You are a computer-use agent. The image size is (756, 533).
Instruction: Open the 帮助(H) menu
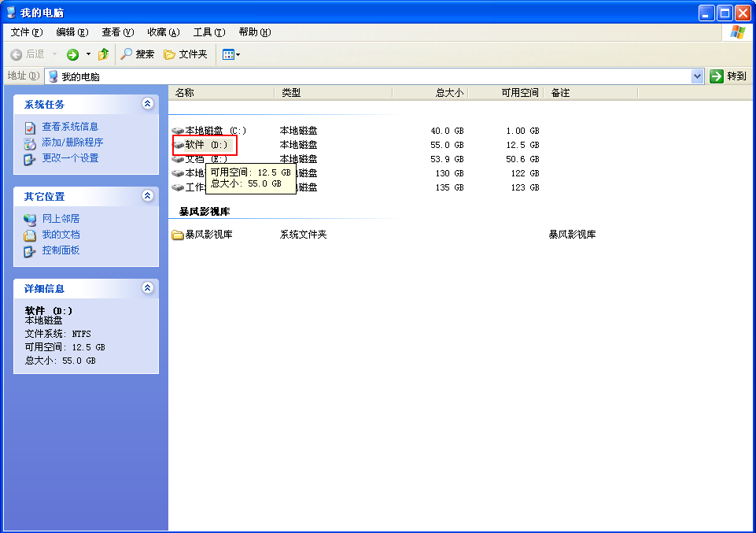[255, 31]
